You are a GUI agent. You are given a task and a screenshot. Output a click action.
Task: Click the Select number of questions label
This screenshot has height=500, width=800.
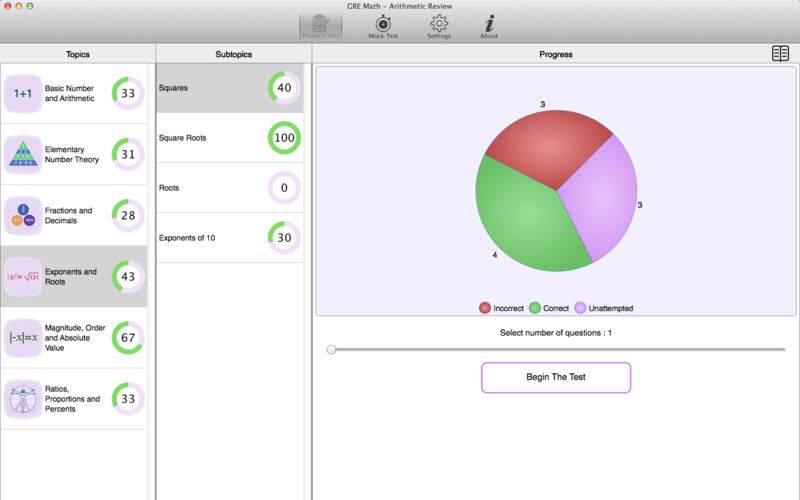pos(556,333)
